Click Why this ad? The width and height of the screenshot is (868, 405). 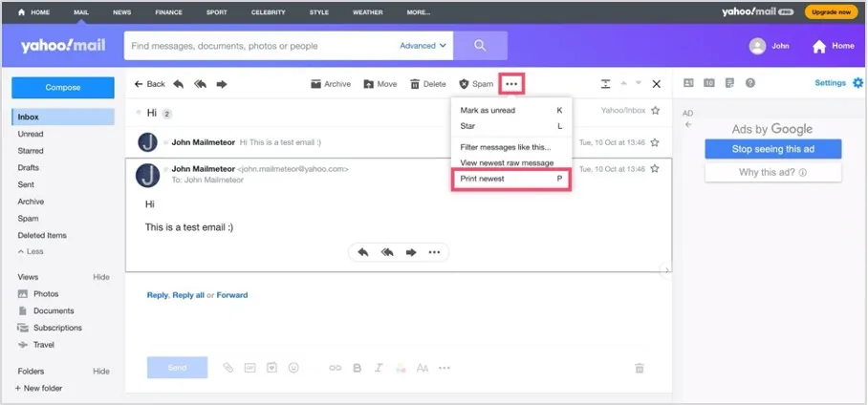772,173
